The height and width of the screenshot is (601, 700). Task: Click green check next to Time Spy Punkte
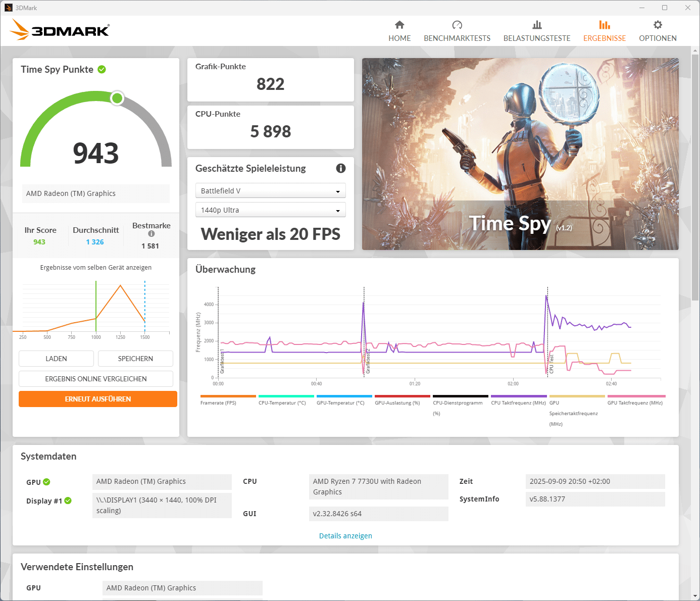point(102,70)
